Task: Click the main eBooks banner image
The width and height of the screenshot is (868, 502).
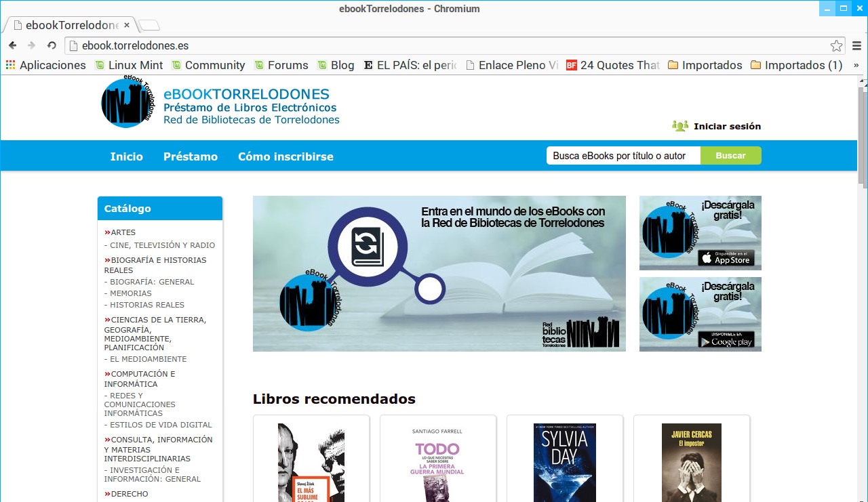Action: (x=439, y=274)
